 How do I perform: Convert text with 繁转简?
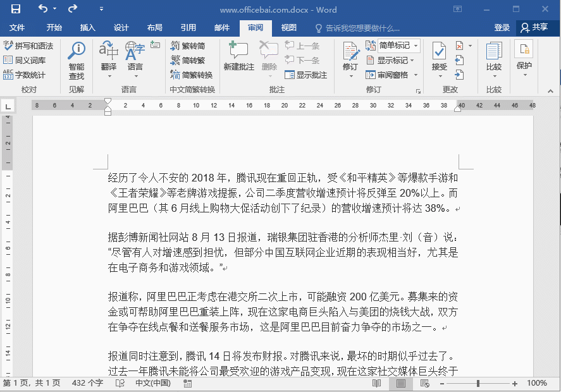click(x=188, y=46)
